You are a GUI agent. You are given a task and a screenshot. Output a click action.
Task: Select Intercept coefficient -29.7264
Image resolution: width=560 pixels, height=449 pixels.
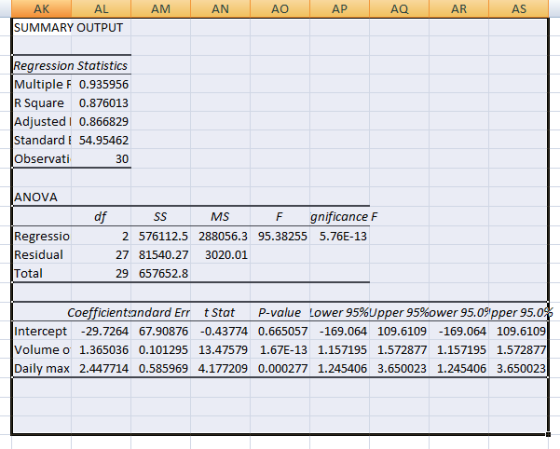[x=101, y=331]
